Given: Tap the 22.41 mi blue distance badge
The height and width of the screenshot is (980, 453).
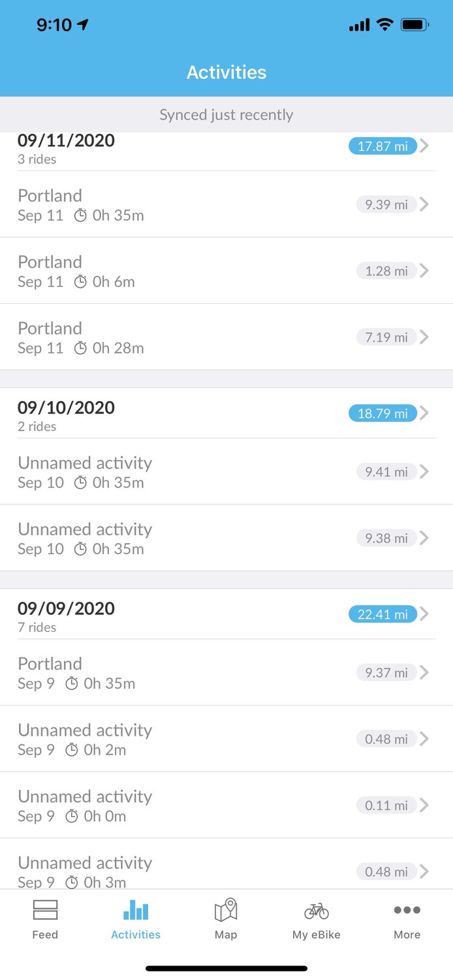Looking at the screenshot, I should pyautogui.click(x=383, y=614).
